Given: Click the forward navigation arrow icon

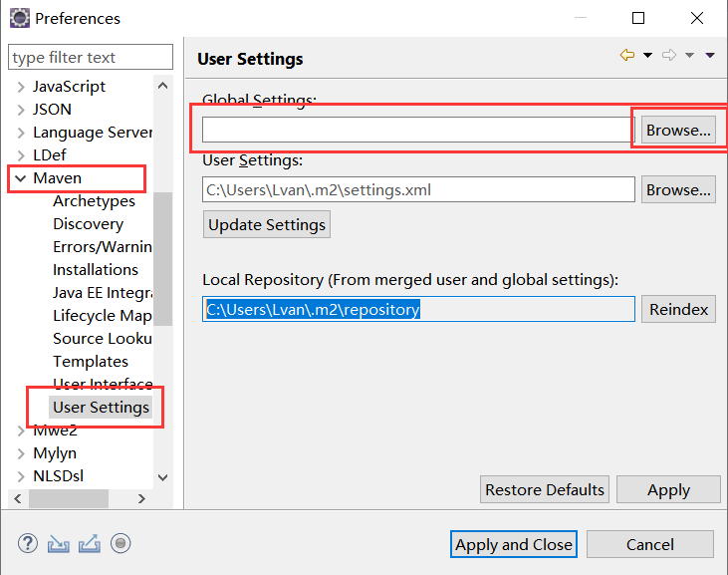Looking at the screenshot, I should 669,55.
